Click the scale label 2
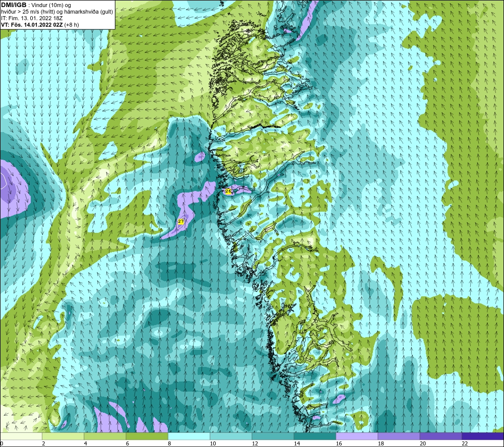 point(43,444)
